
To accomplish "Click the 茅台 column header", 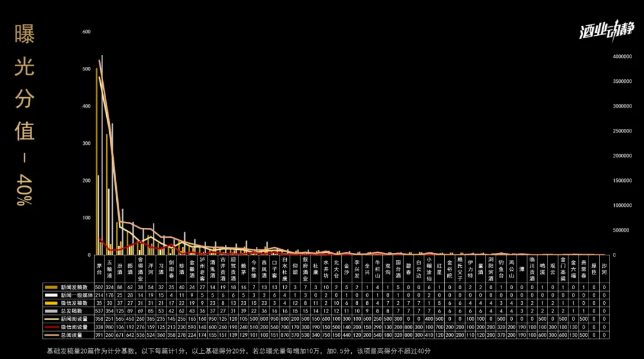I will pos(99,269).
